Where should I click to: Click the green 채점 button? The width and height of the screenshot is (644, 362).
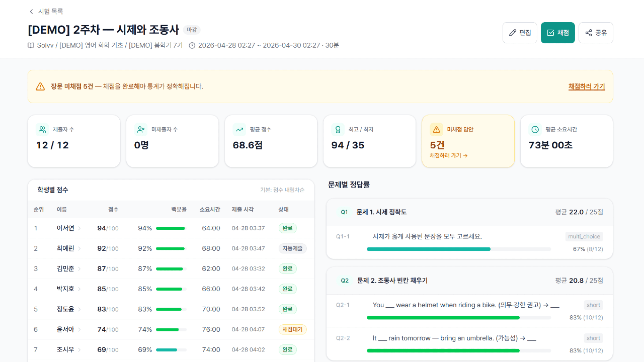pos(558,33)
